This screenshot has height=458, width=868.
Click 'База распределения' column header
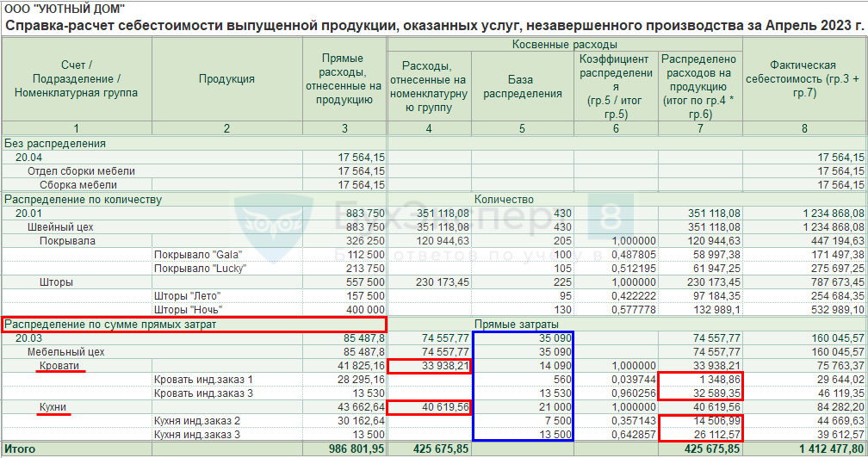click(x=523, y=87)
